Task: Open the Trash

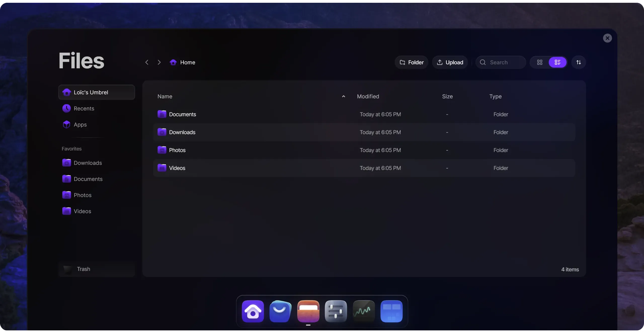Action: [x=97, y=269]
